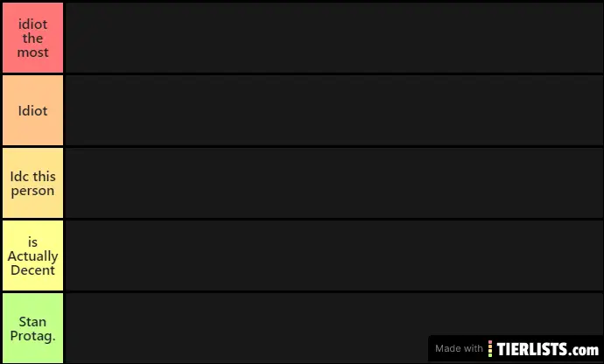604x364 pixels.
Task: Click the word "Stan" in the green label
Action: 32,321
